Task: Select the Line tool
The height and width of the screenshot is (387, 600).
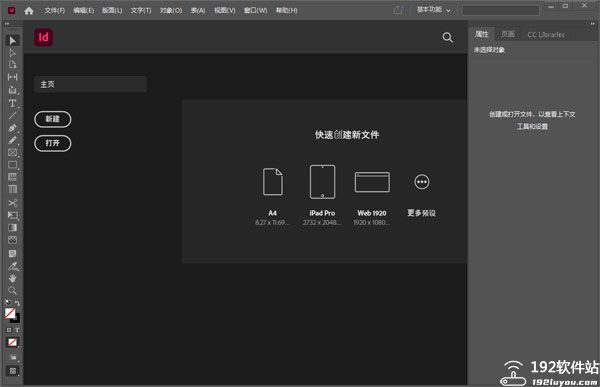Action: tap(12, 115)
